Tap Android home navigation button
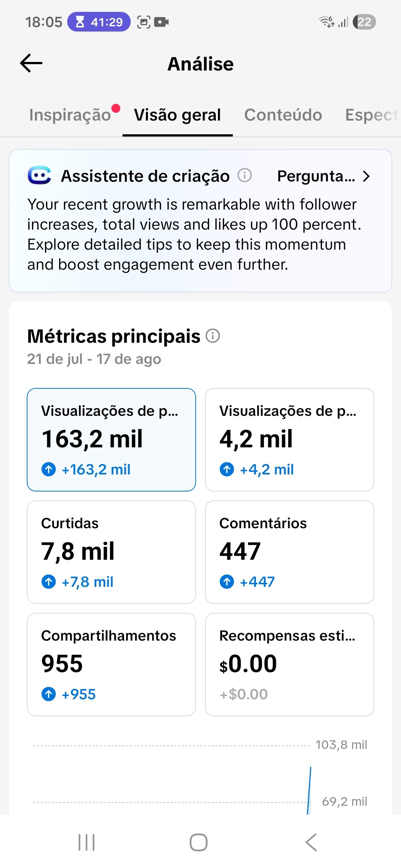The height and width of the screenshot is (868, 401). (199, 842)
